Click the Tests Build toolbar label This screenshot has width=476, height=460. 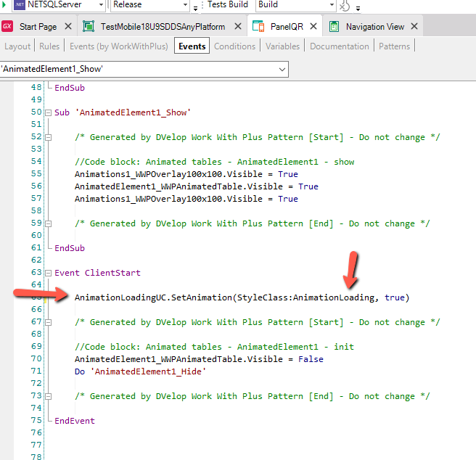pos(228,4)
